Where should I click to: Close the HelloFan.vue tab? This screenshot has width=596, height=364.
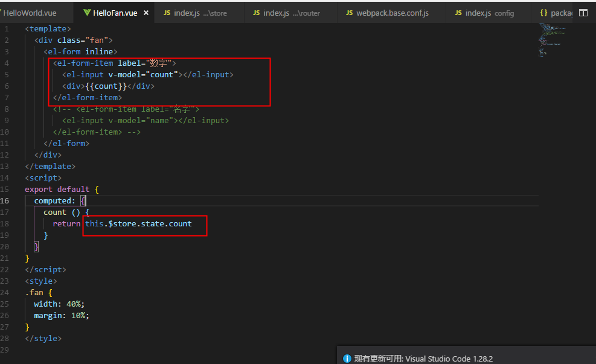[x=146, y=13]
